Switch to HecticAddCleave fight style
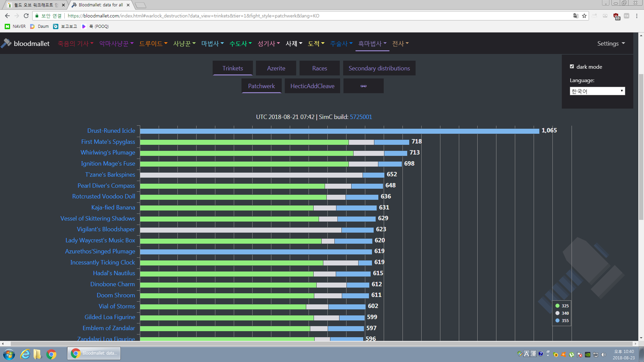The image size is (644, 362). [312, 86]
